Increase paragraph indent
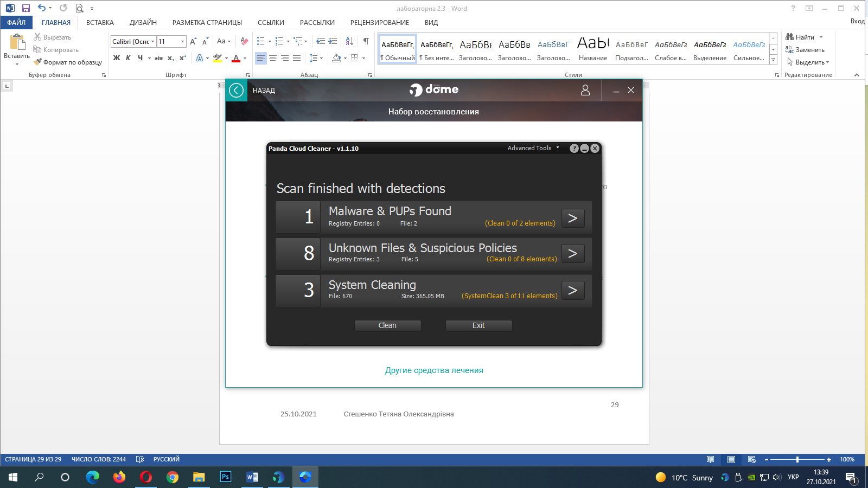Image resolution: width=868 pixels, height=488 pixels. tap(333, 41)
